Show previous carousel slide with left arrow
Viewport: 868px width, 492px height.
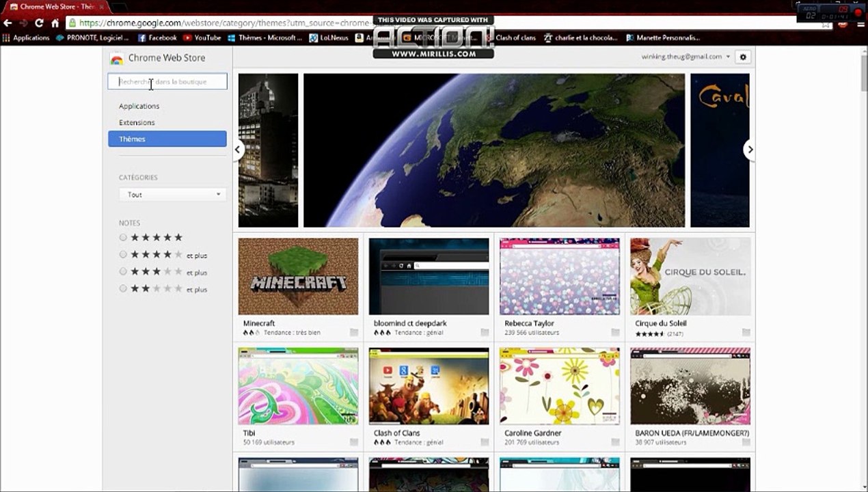click(x=239, y=150)
